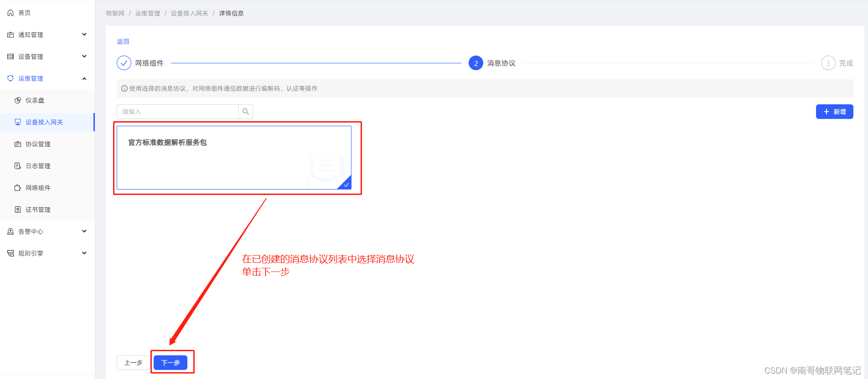Image resolution: width=868 pixels, height=379 pixels.
Task: Click the 告警中心 alarm icon
Action: pyautogui.click(x=10, y=231)
